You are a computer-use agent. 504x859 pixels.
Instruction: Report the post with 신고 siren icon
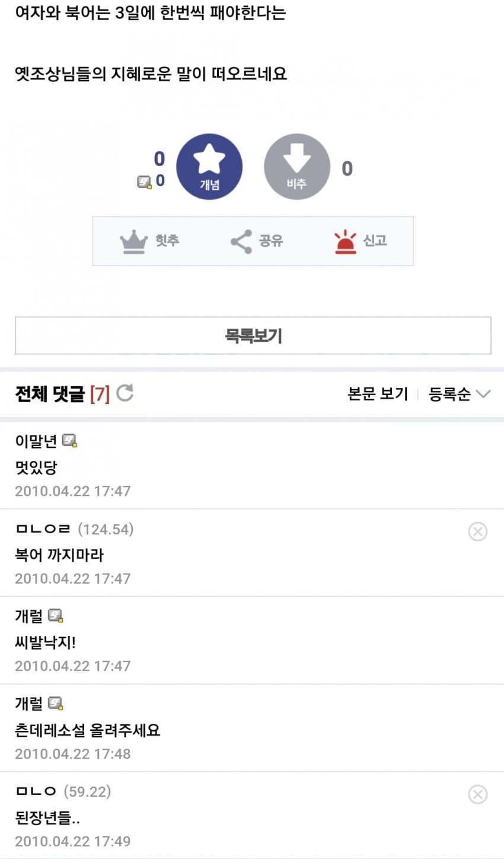345,241
